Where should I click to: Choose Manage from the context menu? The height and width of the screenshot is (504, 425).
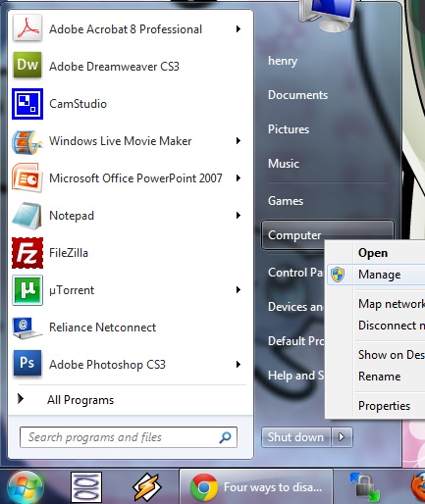pos(376,275)
